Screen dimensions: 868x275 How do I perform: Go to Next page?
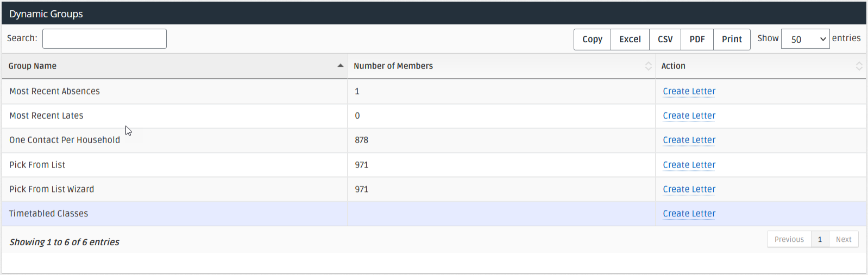click(844, 239)
